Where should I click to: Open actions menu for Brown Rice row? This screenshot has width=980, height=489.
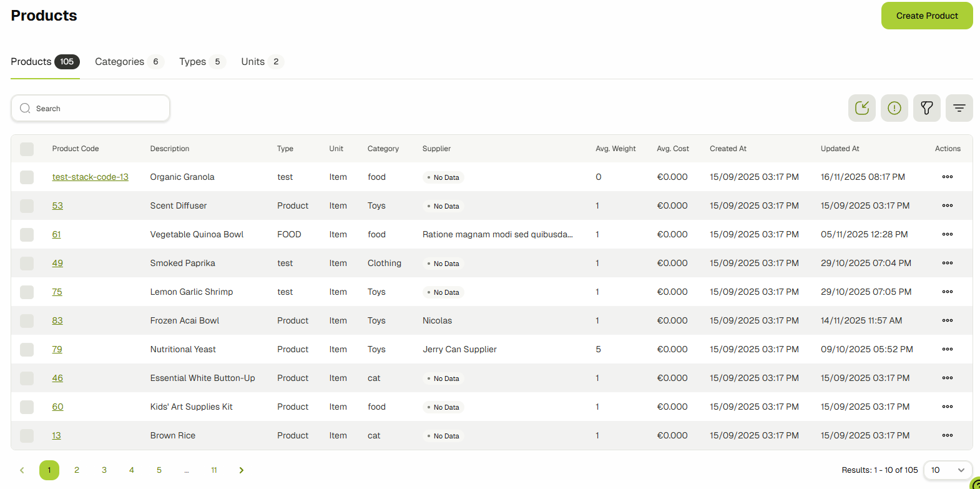coord(947,435)
